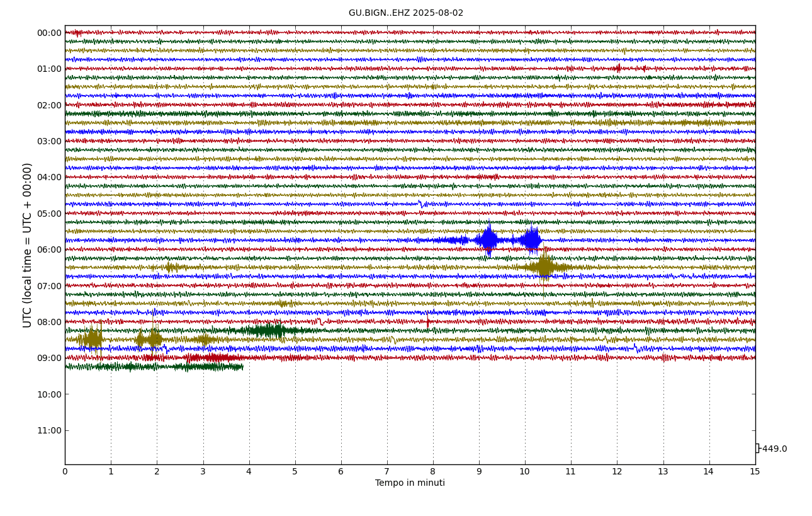Image resolution: width=812 pixels, height=516 pixels.
Task: Click the amplitude scale bracket beside 449.0
Action: 757,448
